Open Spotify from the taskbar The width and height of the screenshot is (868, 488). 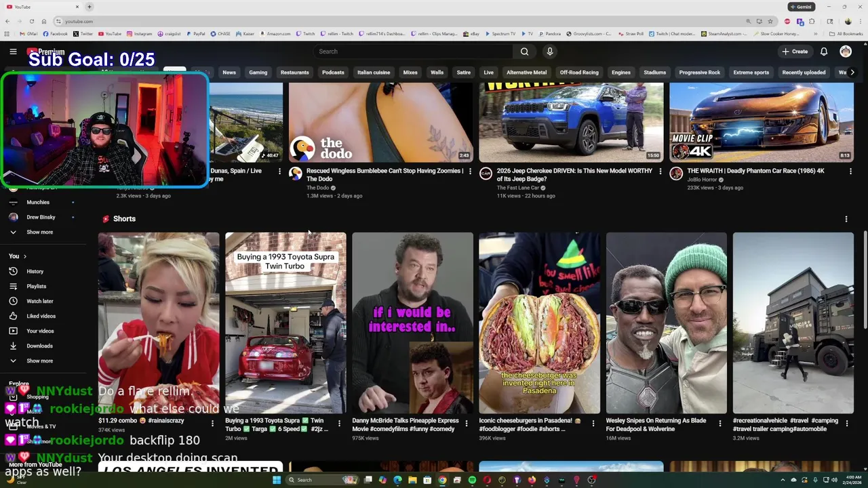point(472,480)
